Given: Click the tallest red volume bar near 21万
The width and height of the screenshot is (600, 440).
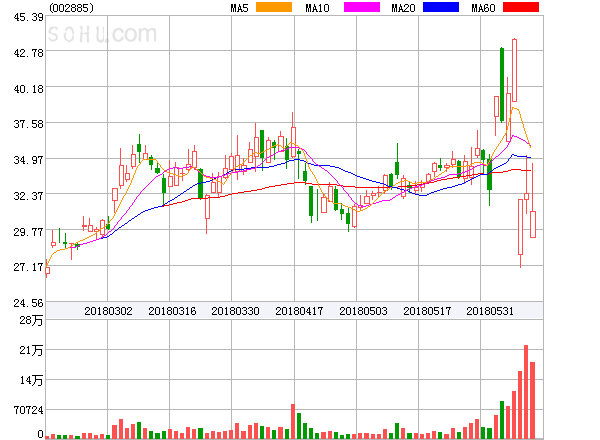Looking at the screenshot, I should pos(526,392).
